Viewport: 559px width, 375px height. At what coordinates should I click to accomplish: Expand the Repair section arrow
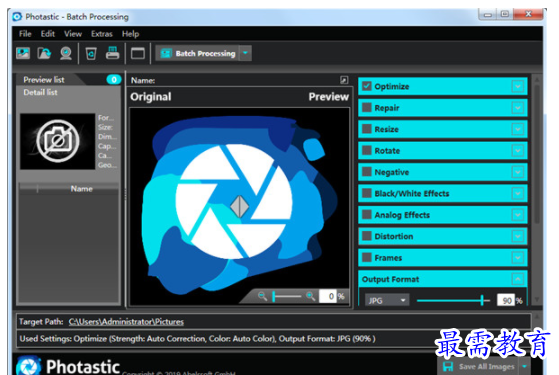point(518,108)
